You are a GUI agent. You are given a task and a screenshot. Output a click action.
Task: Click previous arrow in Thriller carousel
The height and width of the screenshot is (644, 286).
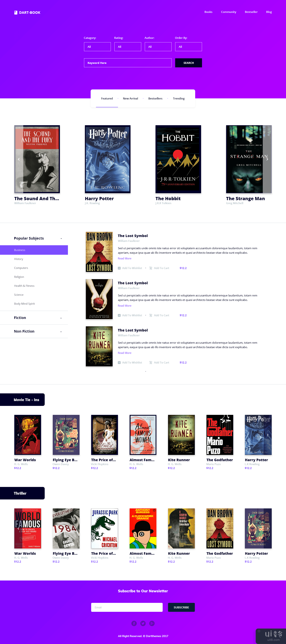[x=18, y=528]
